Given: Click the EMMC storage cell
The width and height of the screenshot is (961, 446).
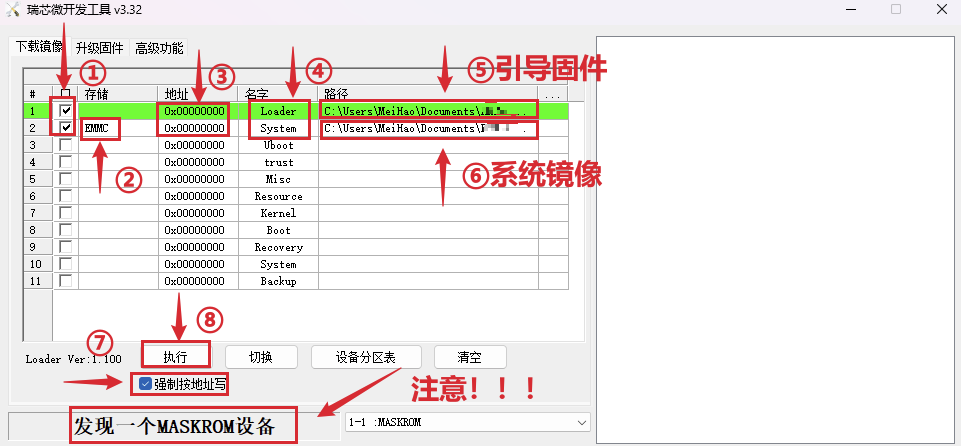Looking at the screenshot, I should [x=99, y=128].
